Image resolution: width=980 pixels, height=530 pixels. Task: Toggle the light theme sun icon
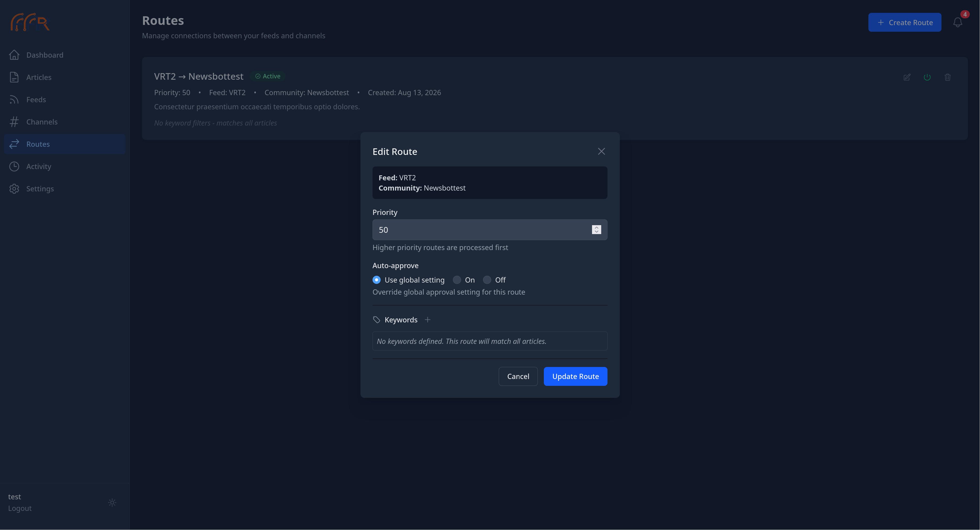[112, 502]
